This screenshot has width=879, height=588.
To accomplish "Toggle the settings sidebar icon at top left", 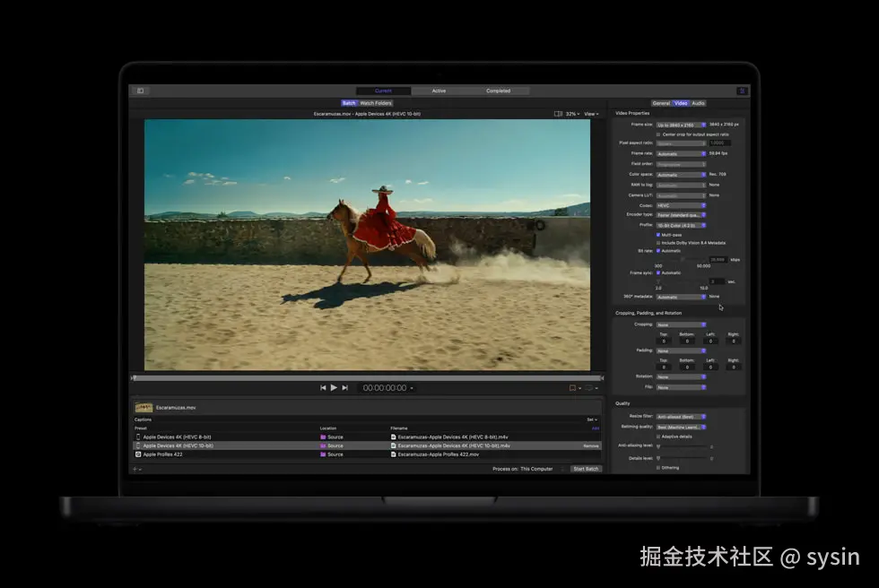I will 141,91.
